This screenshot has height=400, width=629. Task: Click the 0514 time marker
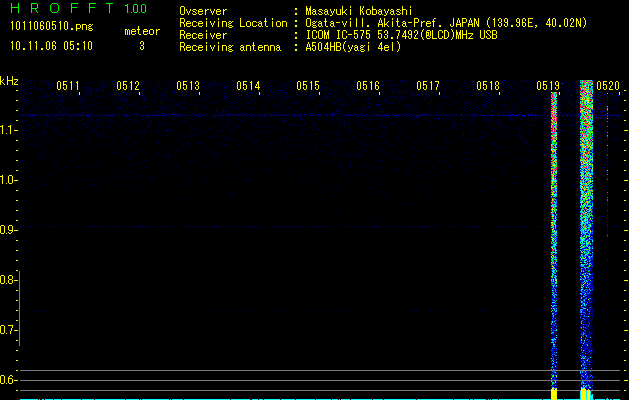click(x=248, y=86)
